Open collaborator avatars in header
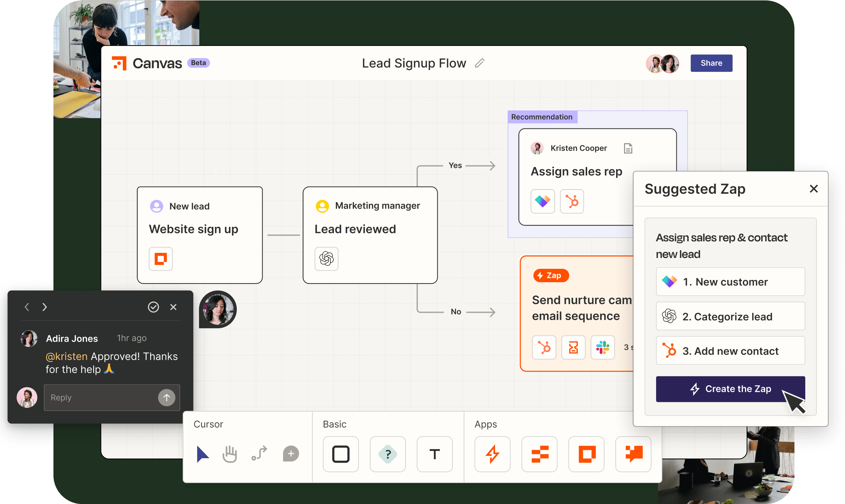 [662, 63]
